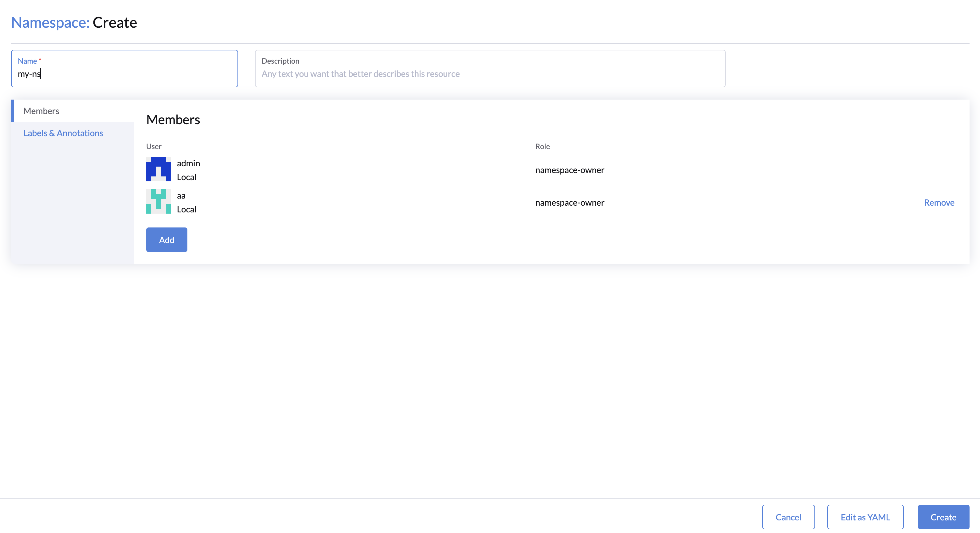The width and height of the screenshot is (980, 533).
Task: Click aa's namespace-owner role
Action: coord(570,203)
